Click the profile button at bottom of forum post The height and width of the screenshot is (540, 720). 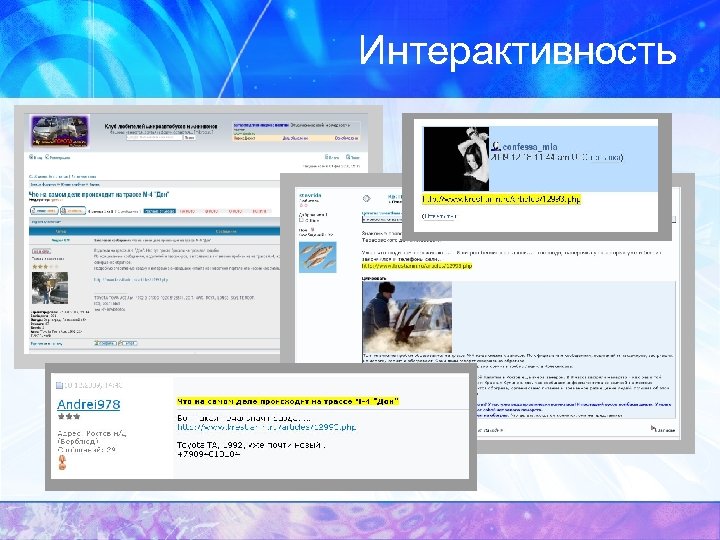(x=105, y=343)
